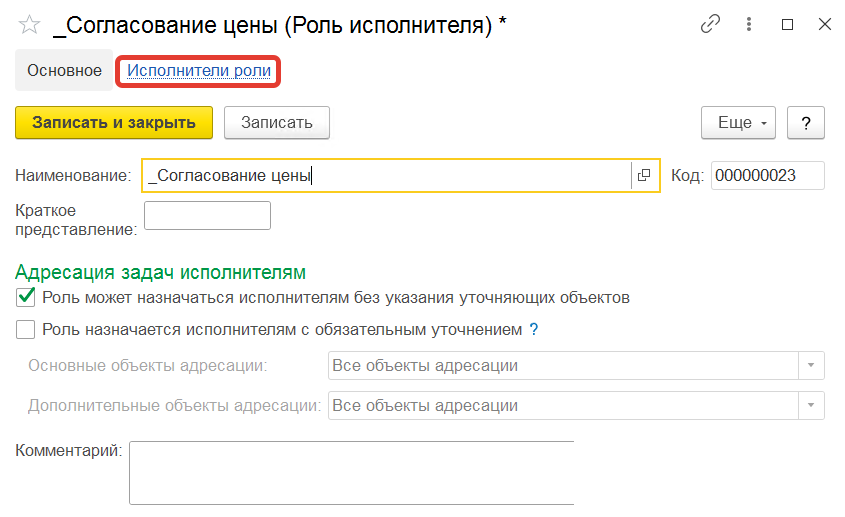Enable Роль назначается исполнителям с обязательным уточнением
The height and width of the screenshot is (517, 845).
click(25, 329)
